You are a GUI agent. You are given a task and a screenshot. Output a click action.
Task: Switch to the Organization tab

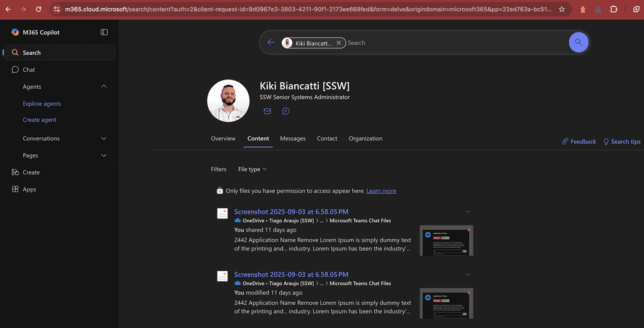[365, 139]
